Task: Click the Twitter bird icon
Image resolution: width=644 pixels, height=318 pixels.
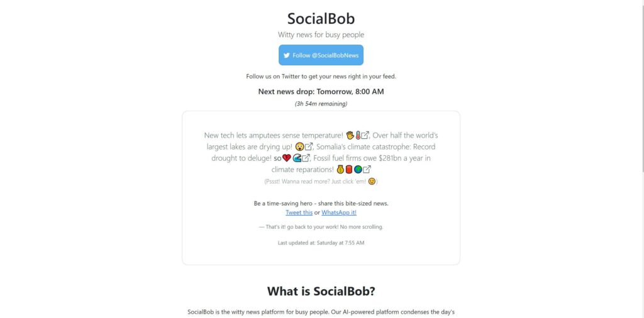Action: pyautogui.click(x=287, y=55)
